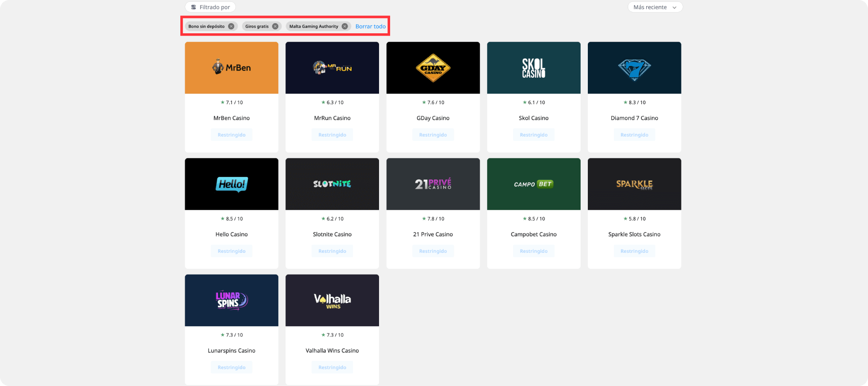868x386 pixels.
Task: Click the Lunarspins Casino name
Action: (x=231, y=351)
